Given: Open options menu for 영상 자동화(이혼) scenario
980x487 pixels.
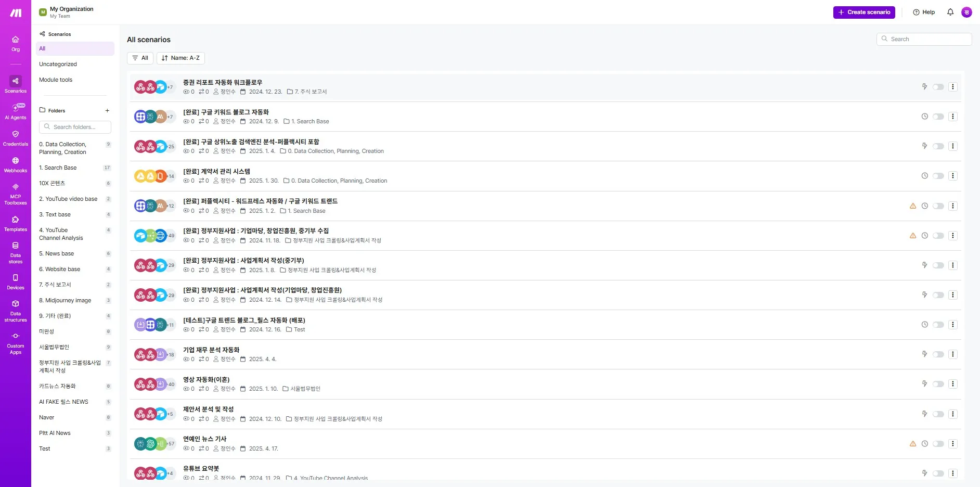Looking at the screenshot, I should (953, 384).
